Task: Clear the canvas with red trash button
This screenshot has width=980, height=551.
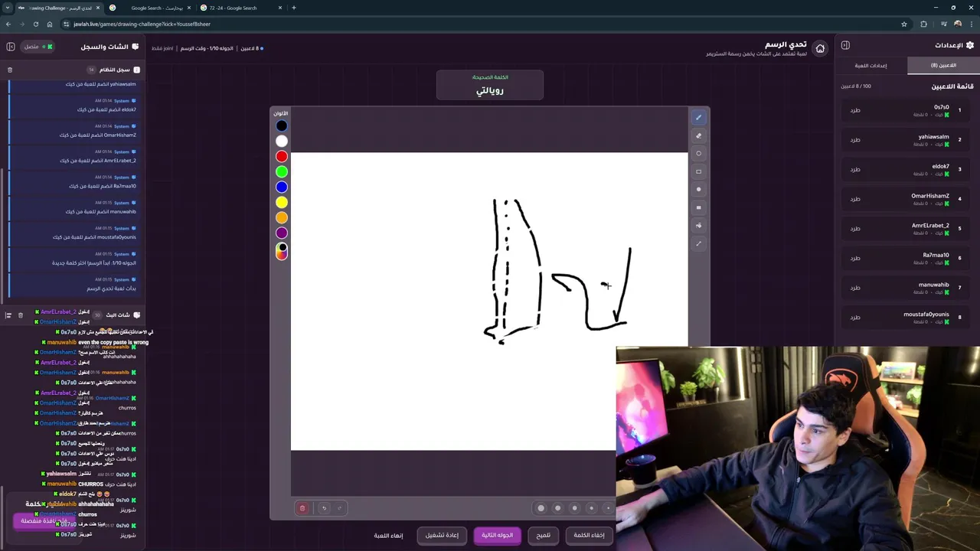Action: pos(302,508)
